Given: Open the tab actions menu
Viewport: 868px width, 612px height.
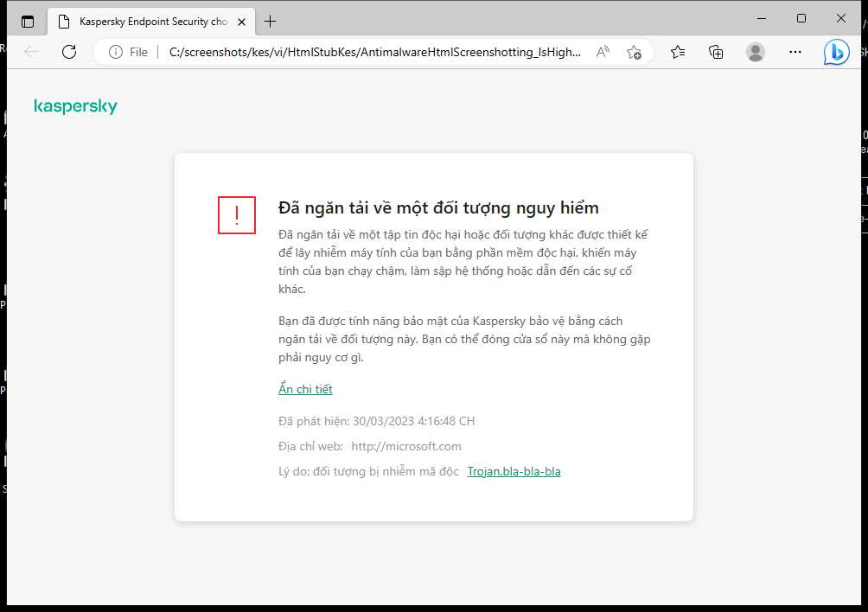Looking at the screenshot, I should pyautogui.click(x=27, y=21).
